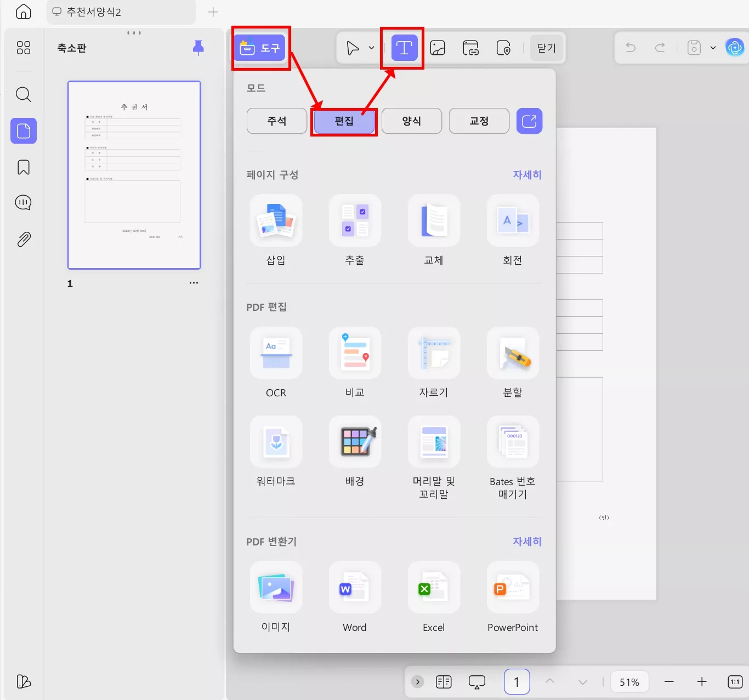The height and width of the screenshot is (700, 749).
Task: Go to the previous page arrow
Action: point(550,681)
